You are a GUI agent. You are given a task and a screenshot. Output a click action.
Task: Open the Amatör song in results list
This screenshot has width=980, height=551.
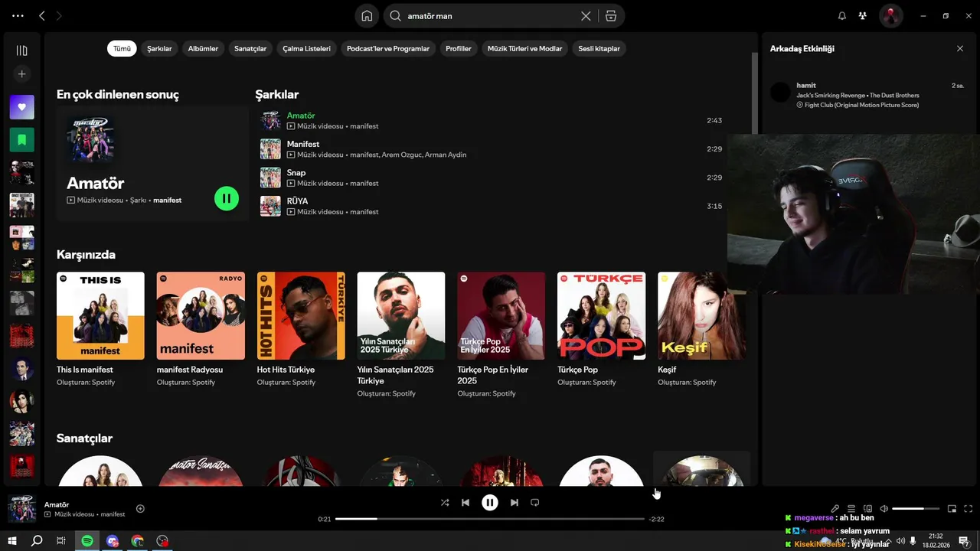point(491,120)
